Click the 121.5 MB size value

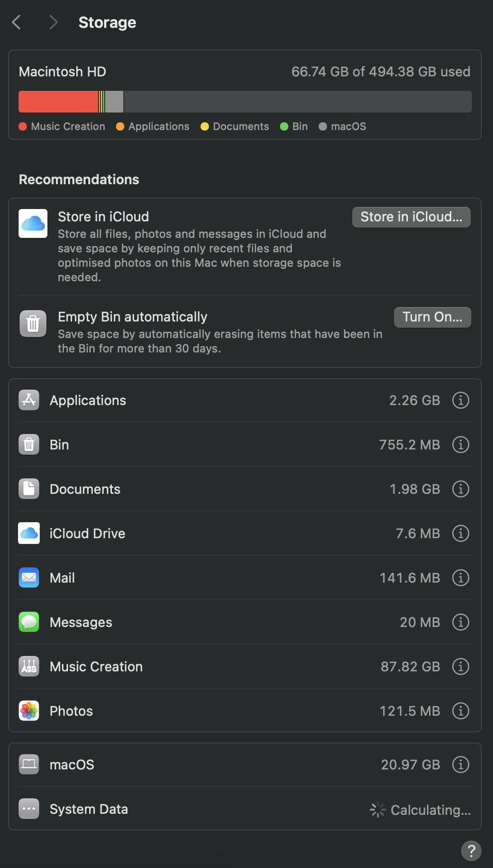click(409, 711)
